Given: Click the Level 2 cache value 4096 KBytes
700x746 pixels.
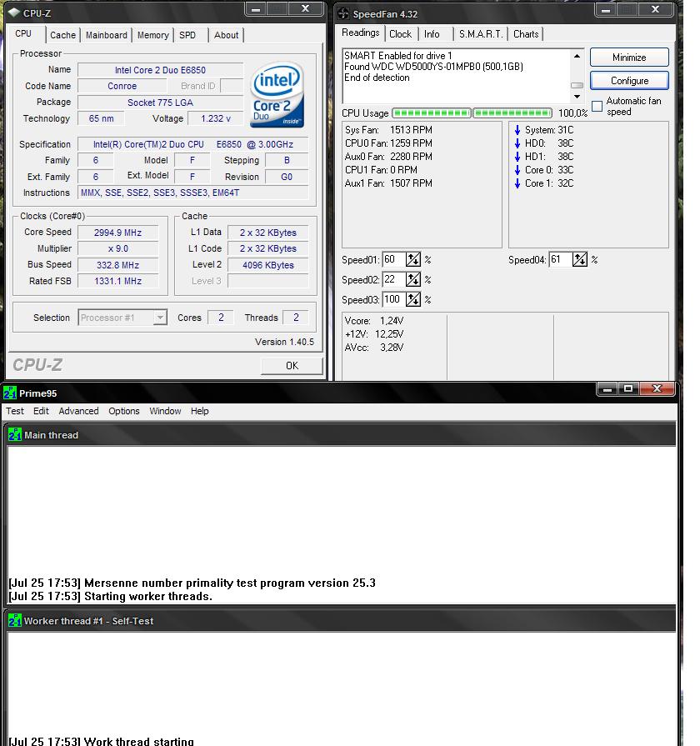Looking at the screenshot, I should point(268,265).
